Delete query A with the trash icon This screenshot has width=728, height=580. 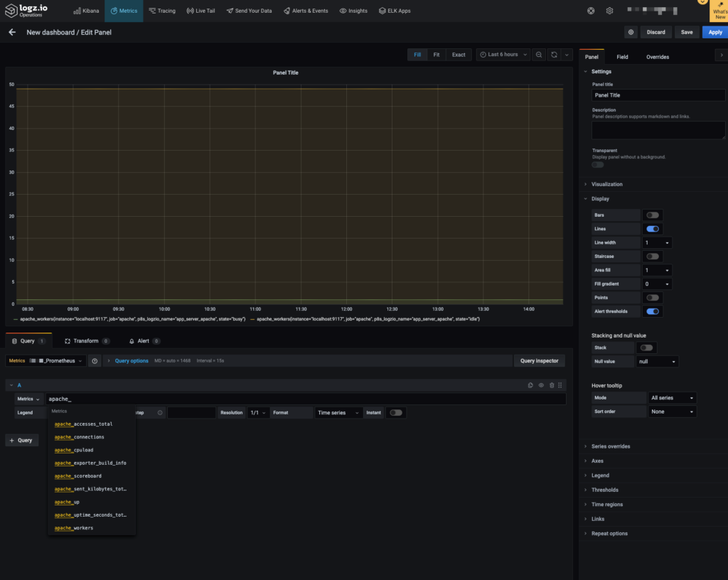pos(552,385)
